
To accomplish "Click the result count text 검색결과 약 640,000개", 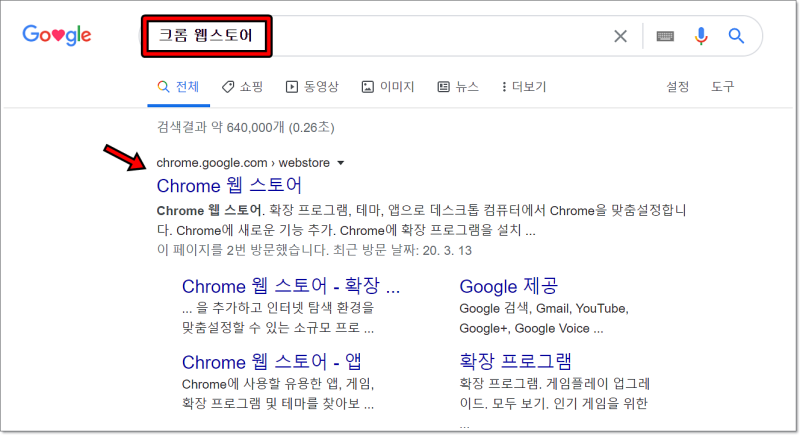I will [220, 127].
